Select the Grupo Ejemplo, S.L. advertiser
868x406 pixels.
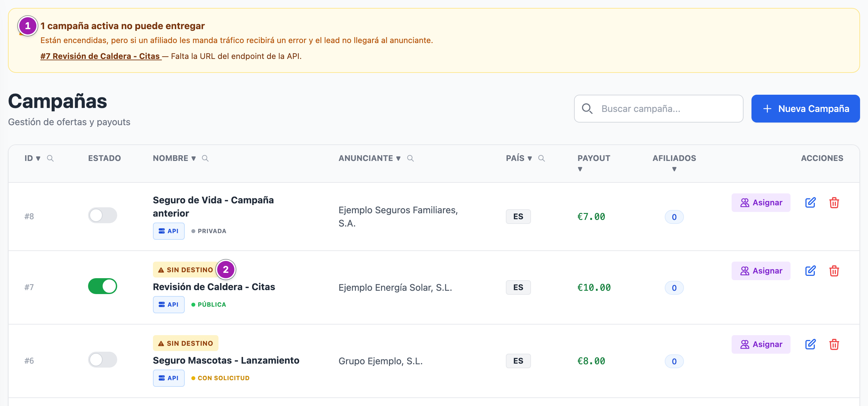coord(380,361)
